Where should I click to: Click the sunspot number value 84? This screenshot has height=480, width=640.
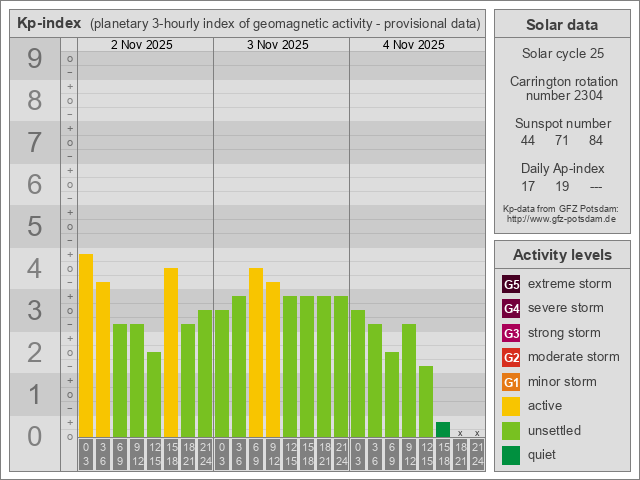pos(596,141)
